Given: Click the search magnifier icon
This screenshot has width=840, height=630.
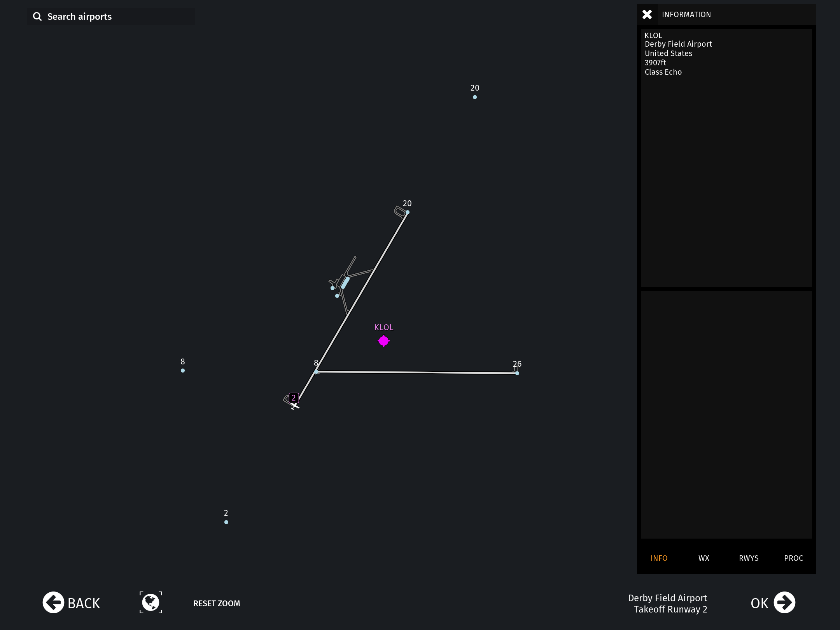Looking at the screenshot, I should [x=37, y=16].
